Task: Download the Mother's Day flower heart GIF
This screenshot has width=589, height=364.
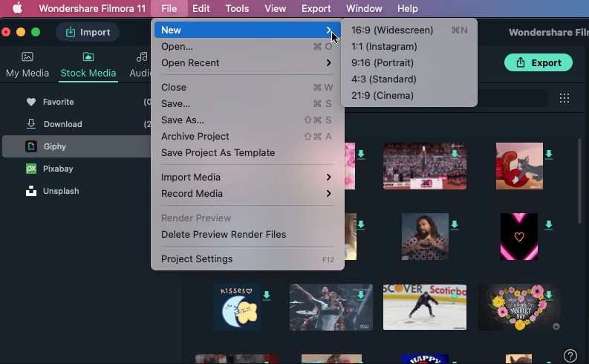Action: click(x=549, y=295)
